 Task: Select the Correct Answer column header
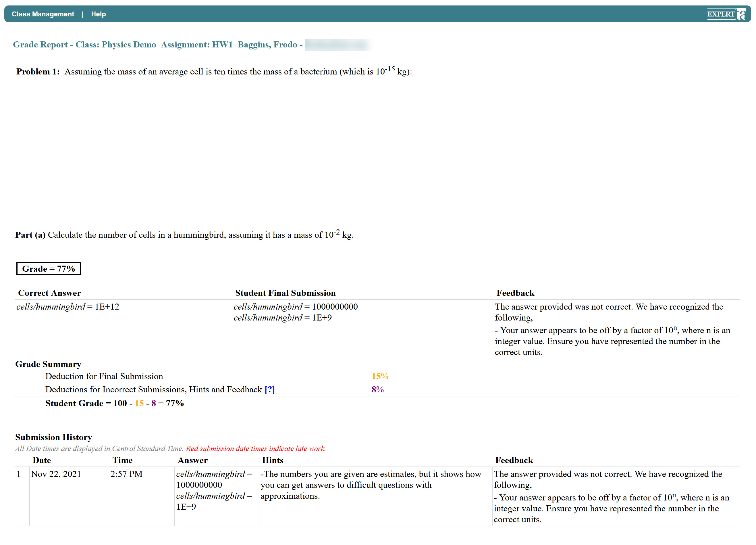pos(49,293)
